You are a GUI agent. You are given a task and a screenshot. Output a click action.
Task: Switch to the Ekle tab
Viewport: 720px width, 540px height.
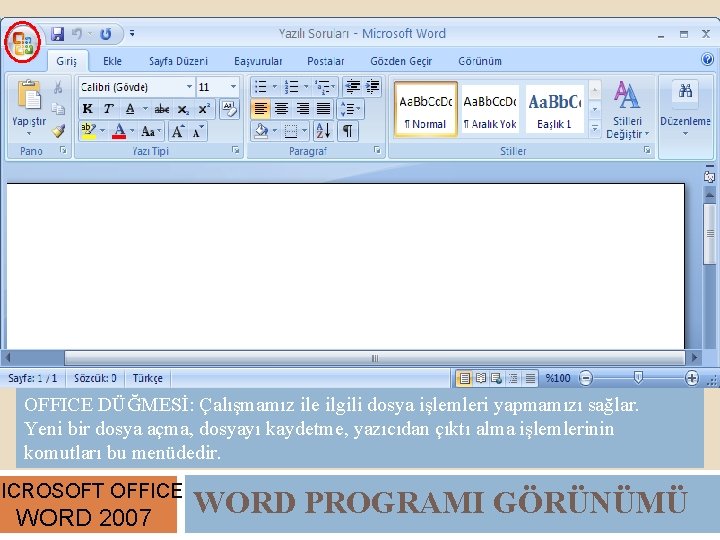pos(112,61)
